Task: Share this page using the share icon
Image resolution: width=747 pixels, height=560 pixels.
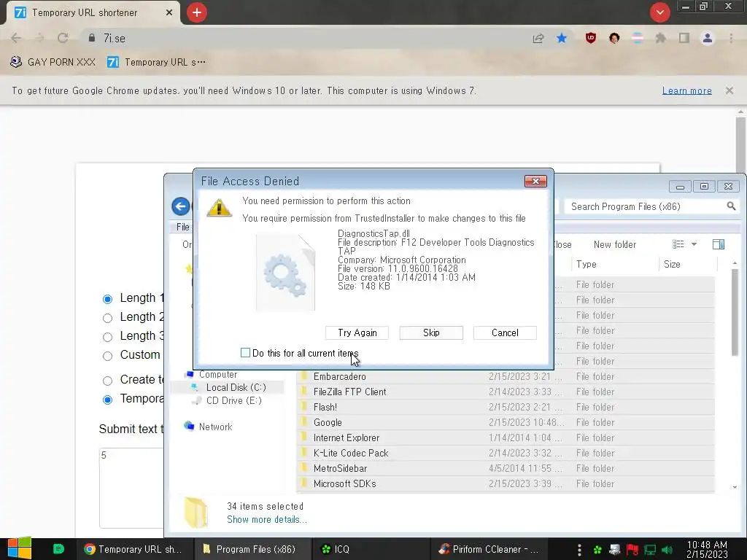Action: coord(538,38)
